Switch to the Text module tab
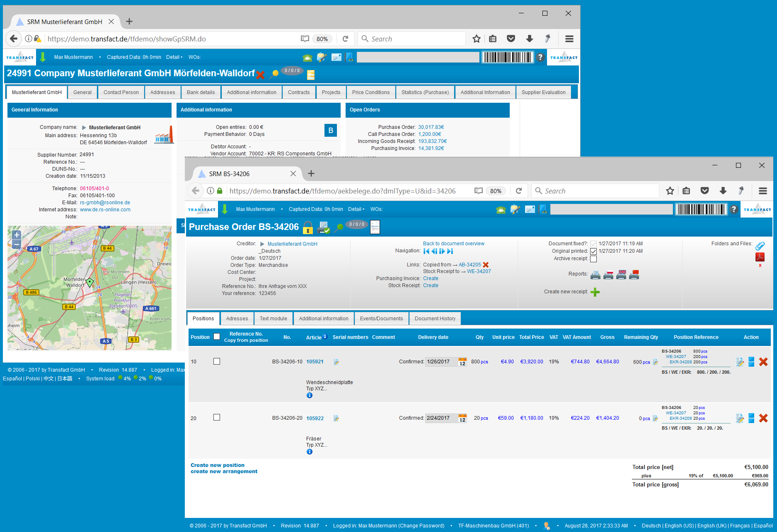The height and width of the screenshot is (532, 777). click(274, 319)
